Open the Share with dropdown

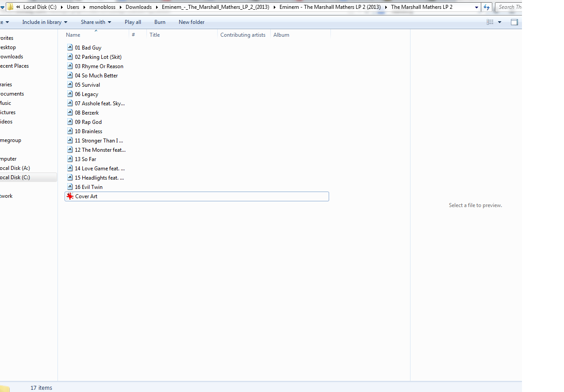(96, 22)
